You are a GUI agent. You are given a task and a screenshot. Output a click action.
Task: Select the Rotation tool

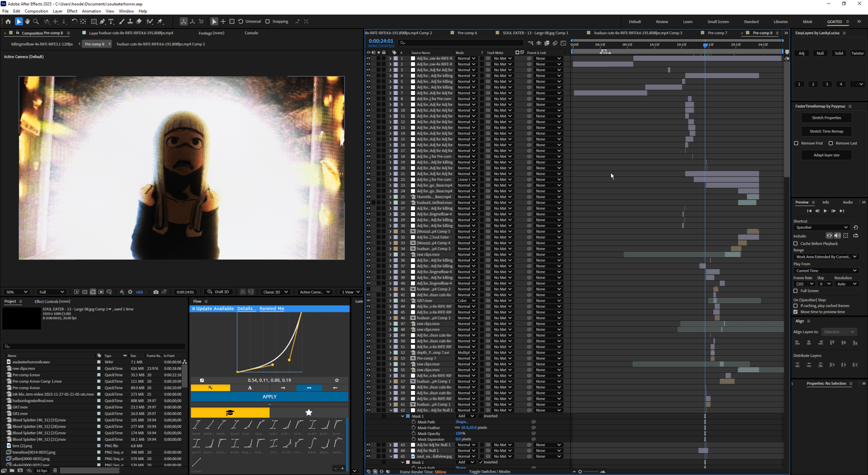pos(75,21)
